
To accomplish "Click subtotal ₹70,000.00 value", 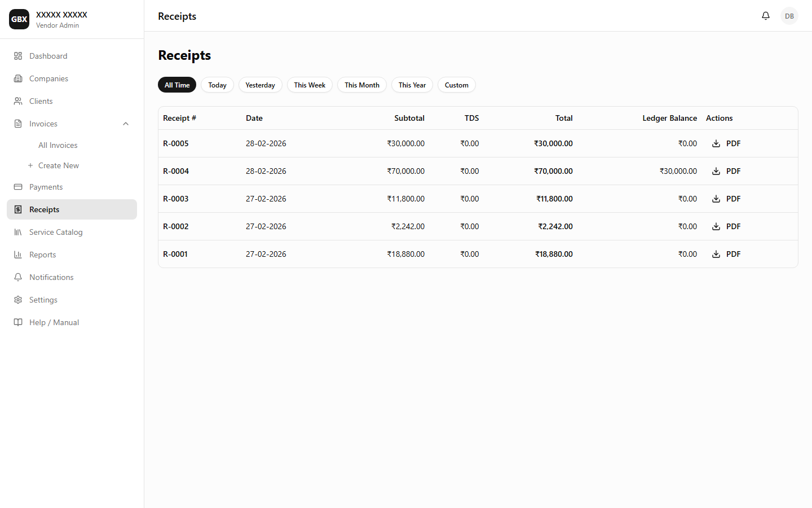I will pyautogui.click(x=405, y=171).
